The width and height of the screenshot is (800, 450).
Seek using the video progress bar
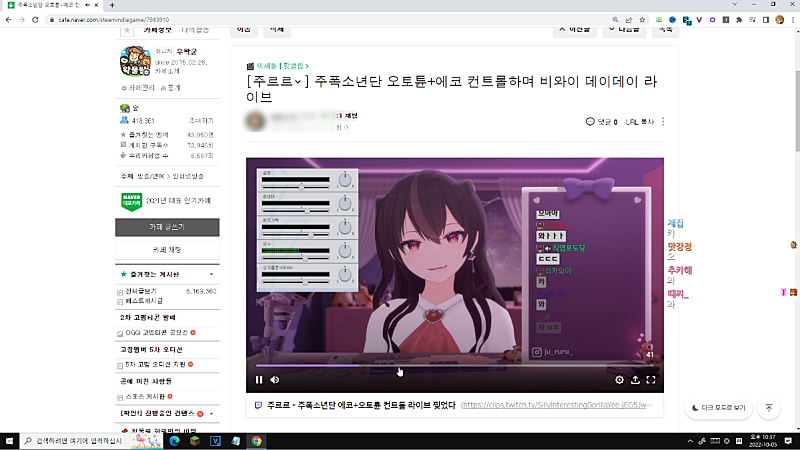pos(450,365)
